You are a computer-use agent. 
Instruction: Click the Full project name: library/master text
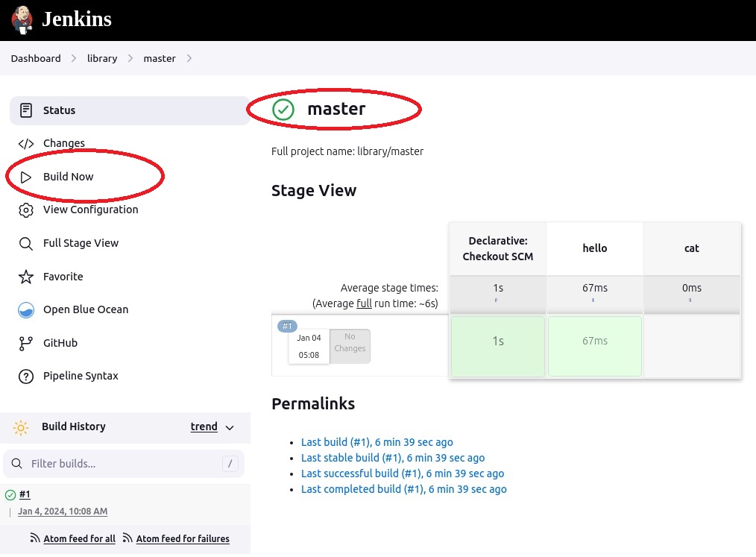(x=347, y=151)
